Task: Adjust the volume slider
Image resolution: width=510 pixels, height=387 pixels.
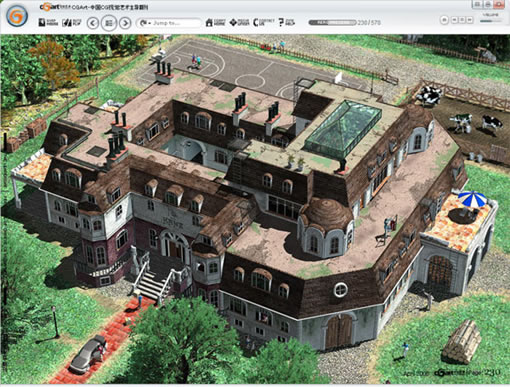Action: click(491, 21)
